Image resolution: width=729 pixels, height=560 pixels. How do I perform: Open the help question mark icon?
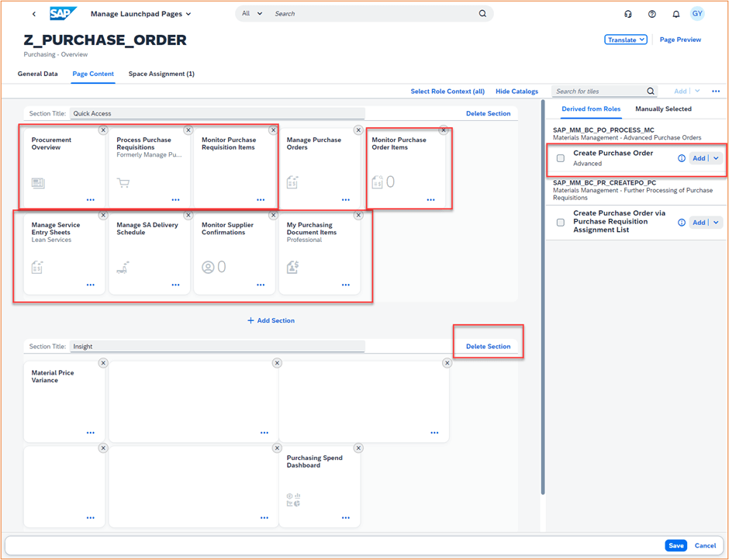pos(651,14)
